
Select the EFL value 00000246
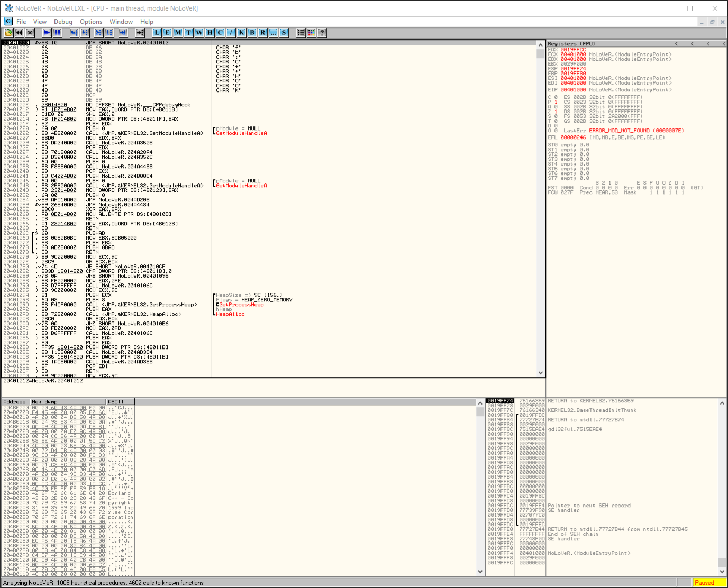tap(573, 137)
